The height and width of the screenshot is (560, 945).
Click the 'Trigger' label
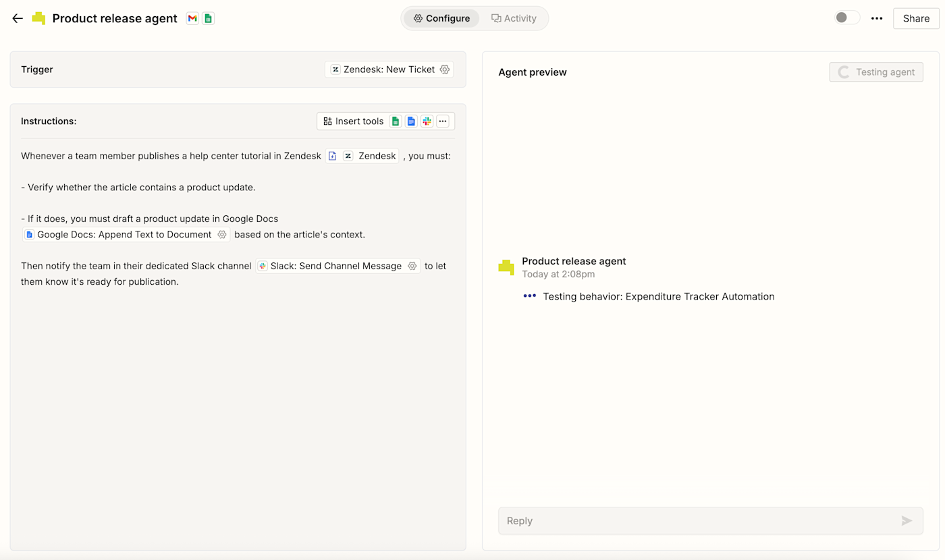37,69
